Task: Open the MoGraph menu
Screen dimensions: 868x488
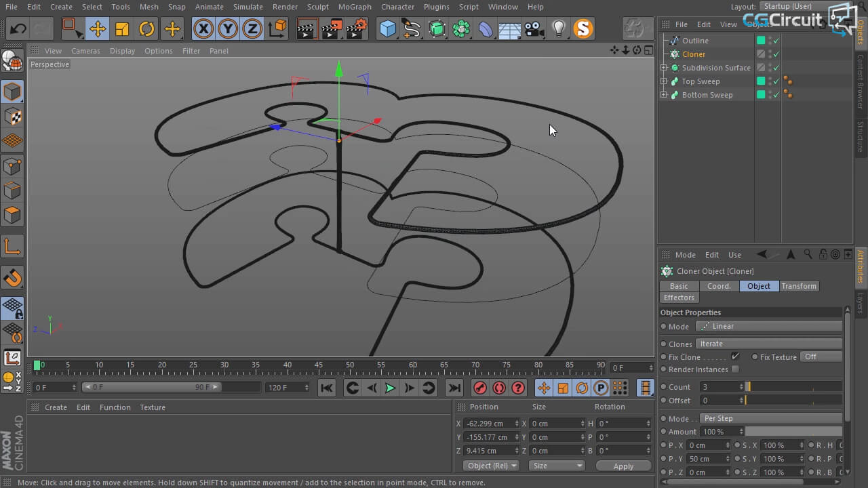Action: [x=355, y=7]
